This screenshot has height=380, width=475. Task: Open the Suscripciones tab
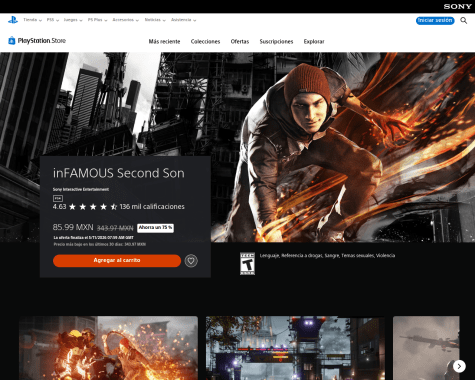pos(276,42)
